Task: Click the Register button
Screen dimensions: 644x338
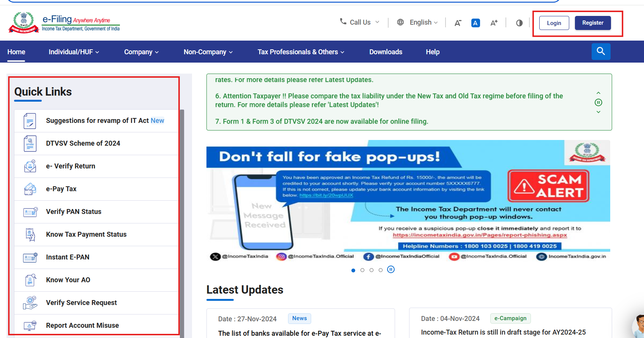Action: coord(593,23)
